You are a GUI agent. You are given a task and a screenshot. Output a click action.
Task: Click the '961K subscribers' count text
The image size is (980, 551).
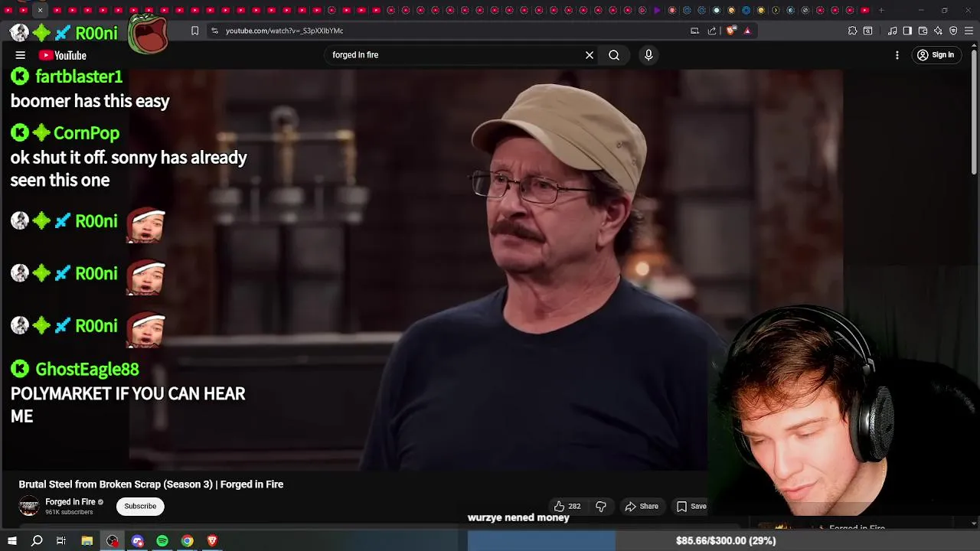point(69,512)
